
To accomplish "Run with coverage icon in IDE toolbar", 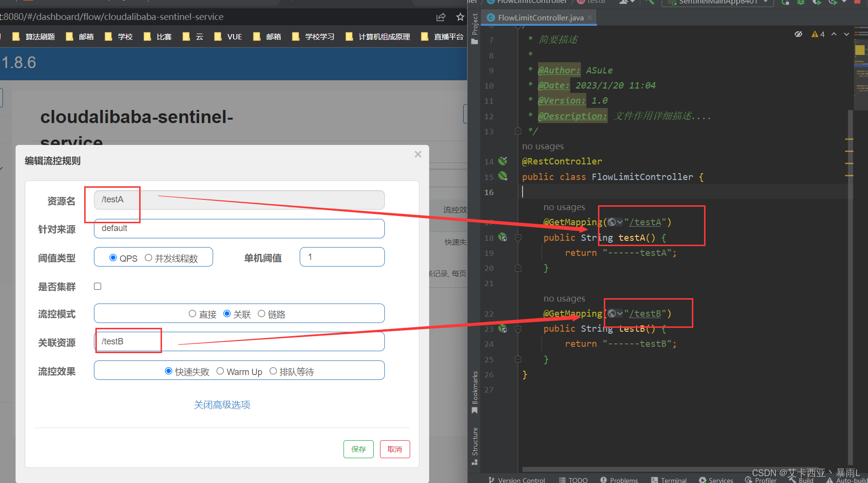I will tap(817, 2).
